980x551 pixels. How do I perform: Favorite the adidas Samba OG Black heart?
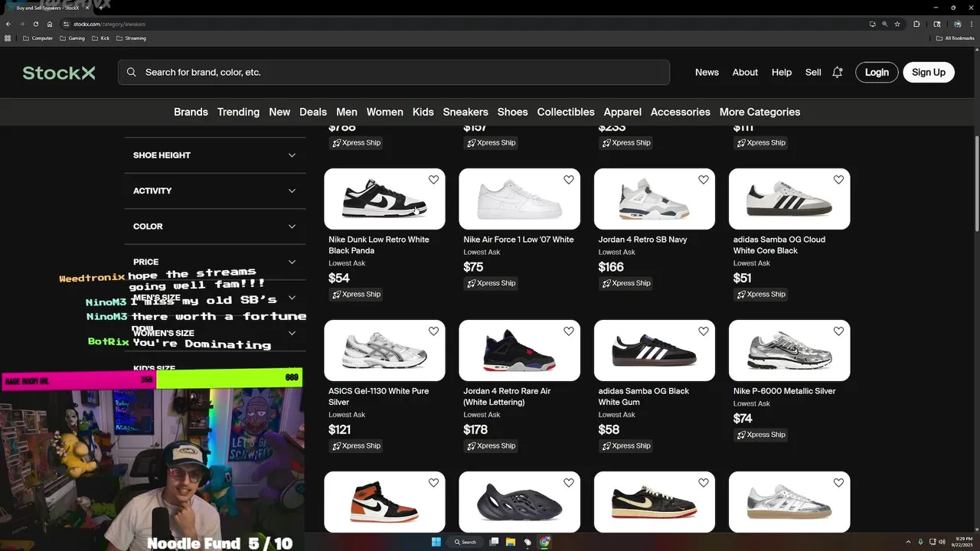click(703, 331)
